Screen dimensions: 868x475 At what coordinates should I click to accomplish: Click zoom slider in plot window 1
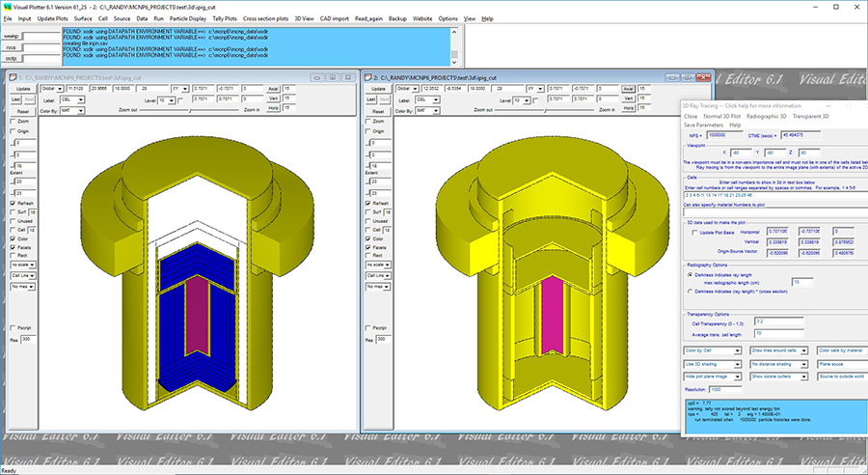pos(189,110)
